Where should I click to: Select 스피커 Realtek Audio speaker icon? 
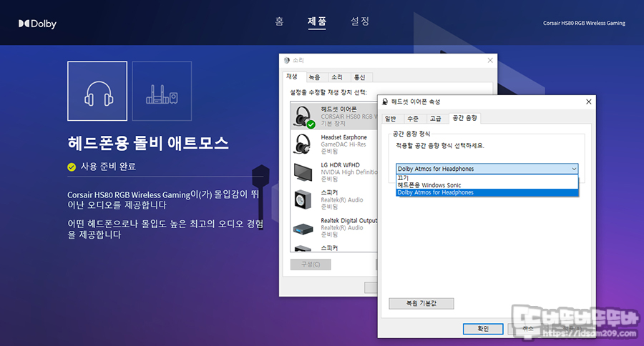point(303,199)
